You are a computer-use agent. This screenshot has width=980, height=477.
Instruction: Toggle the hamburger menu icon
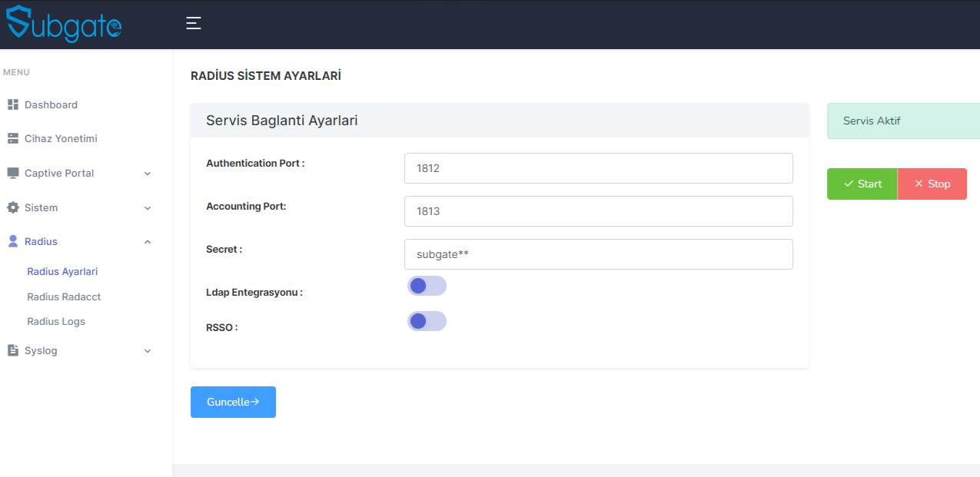(x=194, y=23)
